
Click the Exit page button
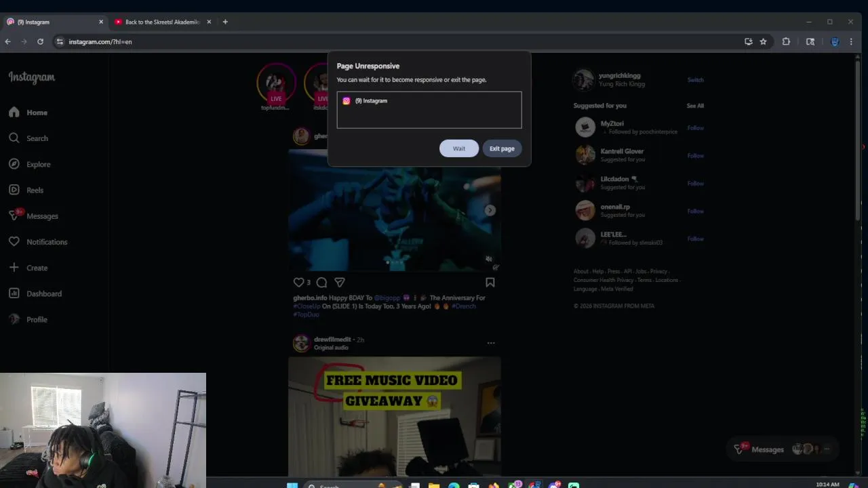point(502,148)
